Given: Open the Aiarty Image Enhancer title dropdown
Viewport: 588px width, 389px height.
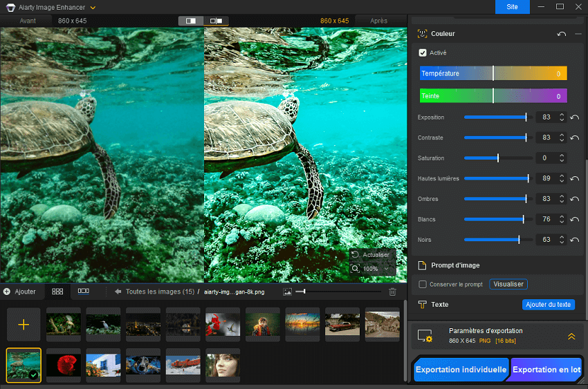Looking at the screenshot, I should (x=93, y=7).
